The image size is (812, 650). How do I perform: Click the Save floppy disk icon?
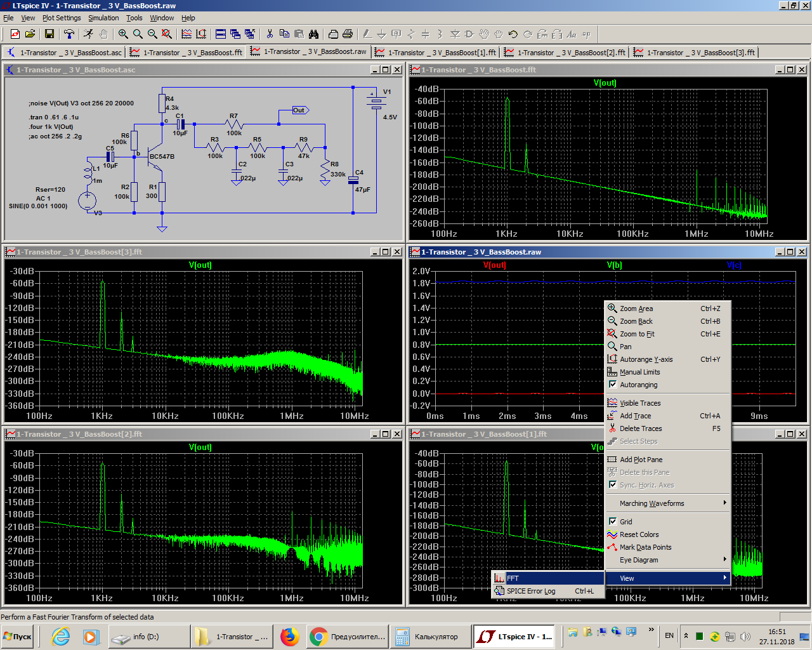click(x=49, y=34)
